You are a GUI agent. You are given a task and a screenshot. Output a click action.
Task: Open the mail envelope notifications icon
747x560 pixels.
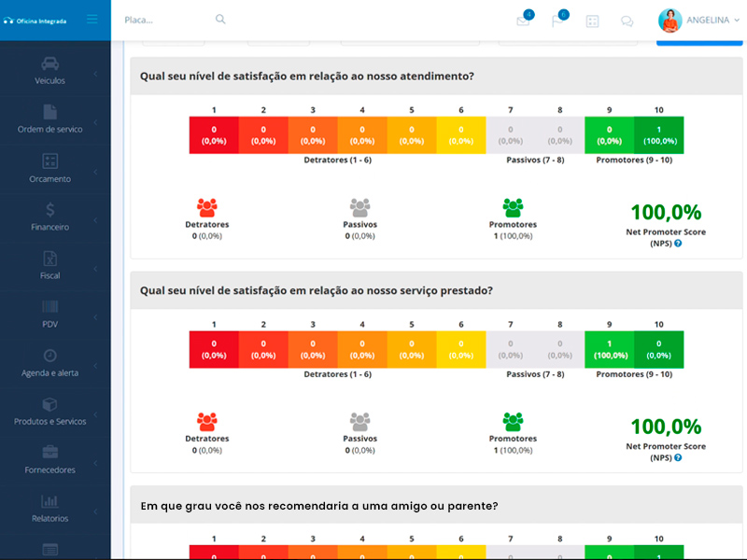pyautogui.click(x=523, y=21)
